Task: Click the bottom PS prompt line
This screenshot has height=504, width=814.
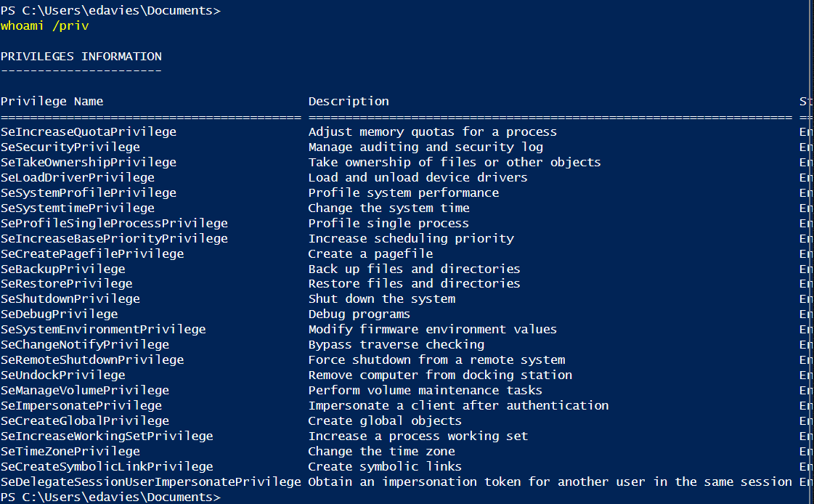Action: (110, 497)
